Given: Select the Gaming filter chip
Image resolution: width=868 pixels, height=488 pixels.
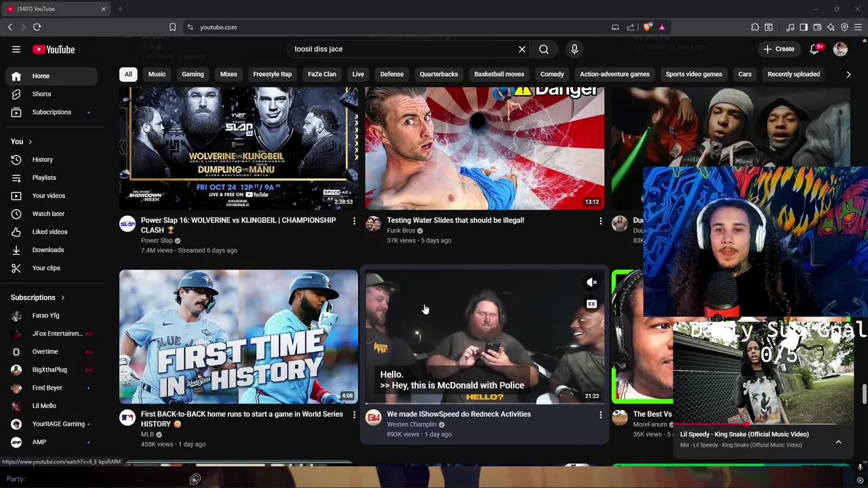Looking at the screenshot, I should [193, 74].
